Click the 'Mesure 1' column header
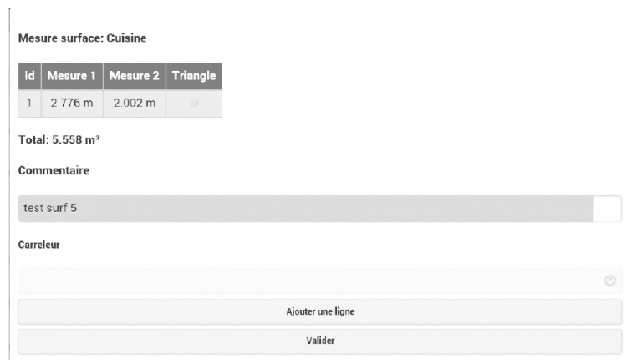 [71, 76]
